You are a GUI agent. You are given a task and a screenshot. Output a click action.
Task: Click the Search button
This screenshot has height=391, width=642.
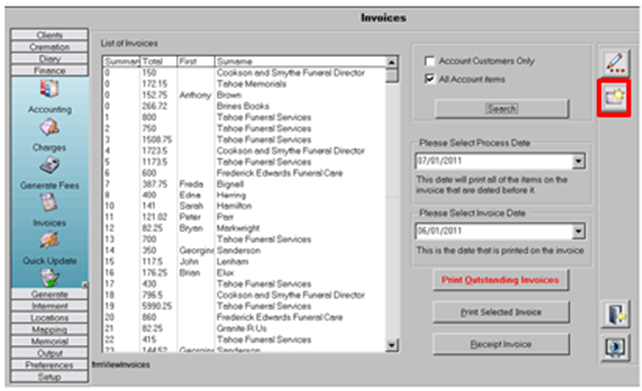coord(502,108)
